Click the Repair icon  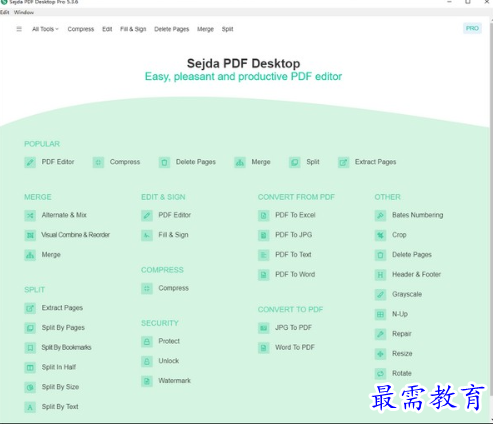coord(380,334)
